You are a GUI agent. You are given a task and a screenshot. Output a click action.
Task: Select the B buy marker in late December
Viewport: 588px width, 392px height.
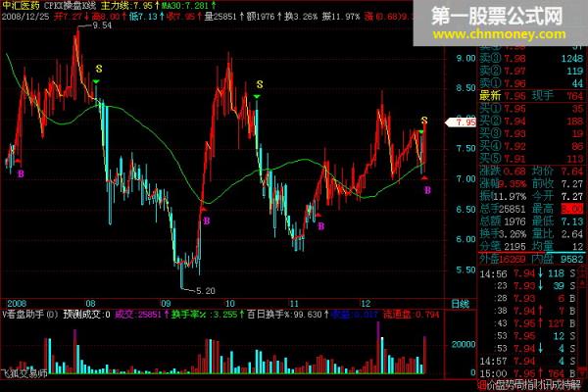pos(427,190)
